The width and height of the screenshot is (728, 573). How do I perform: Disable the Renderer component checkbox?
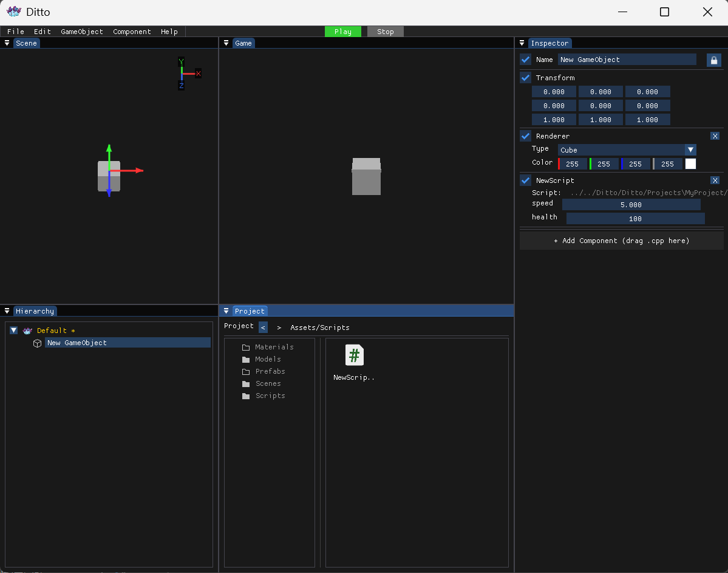tap(526, 136)
